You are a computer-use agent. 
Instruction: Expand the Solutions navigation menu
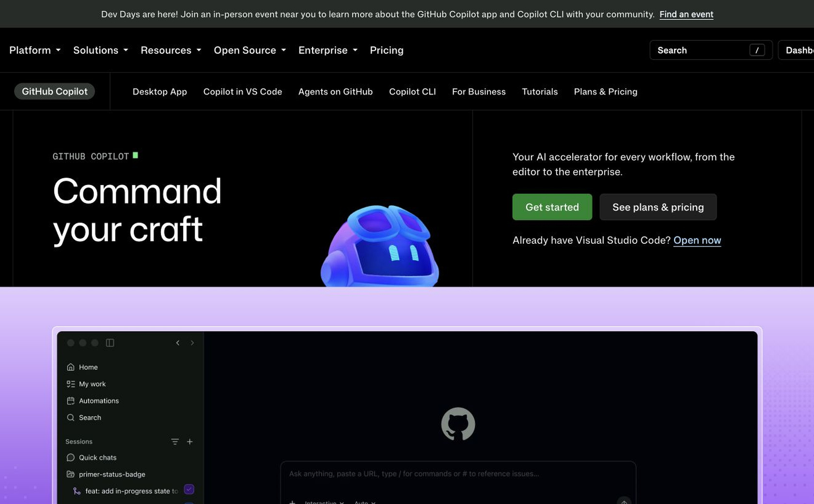click(x=101, y=50)
